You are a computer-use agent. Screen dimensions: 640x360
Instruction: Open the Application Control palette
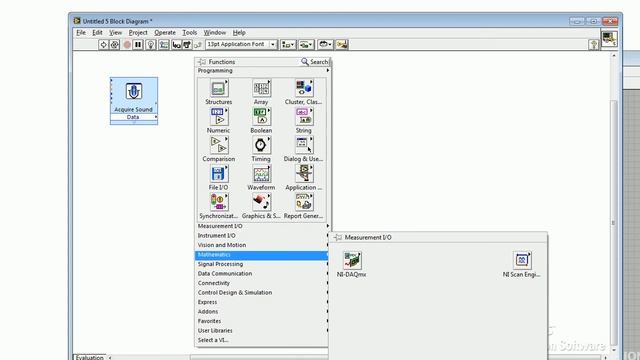pyautogui.click(x=303, y=178)
